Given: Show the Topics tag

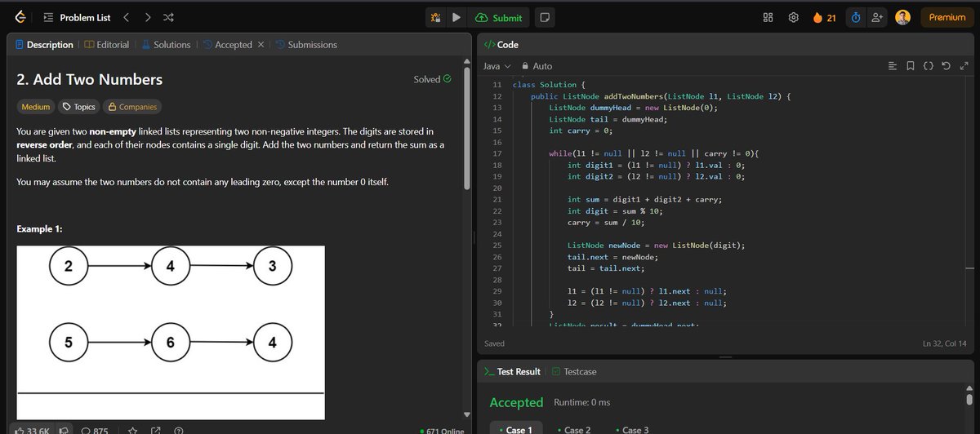Looking at the screenshot, I should click(x=78, y=107).
